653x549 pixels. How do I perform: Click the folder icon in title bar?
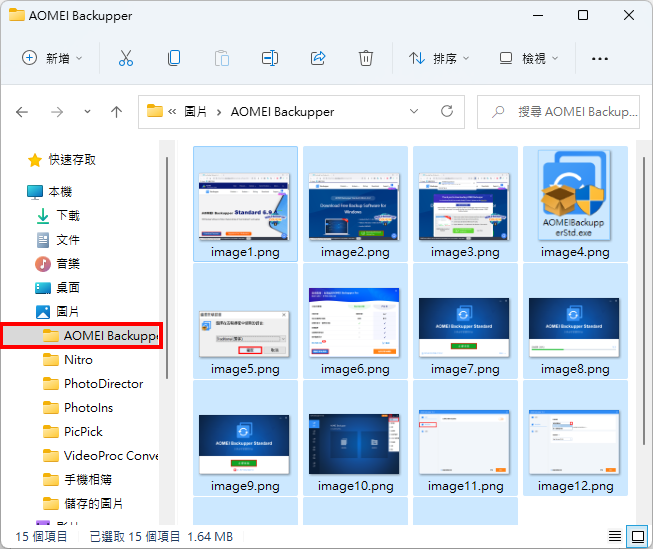tap(17, 15)
